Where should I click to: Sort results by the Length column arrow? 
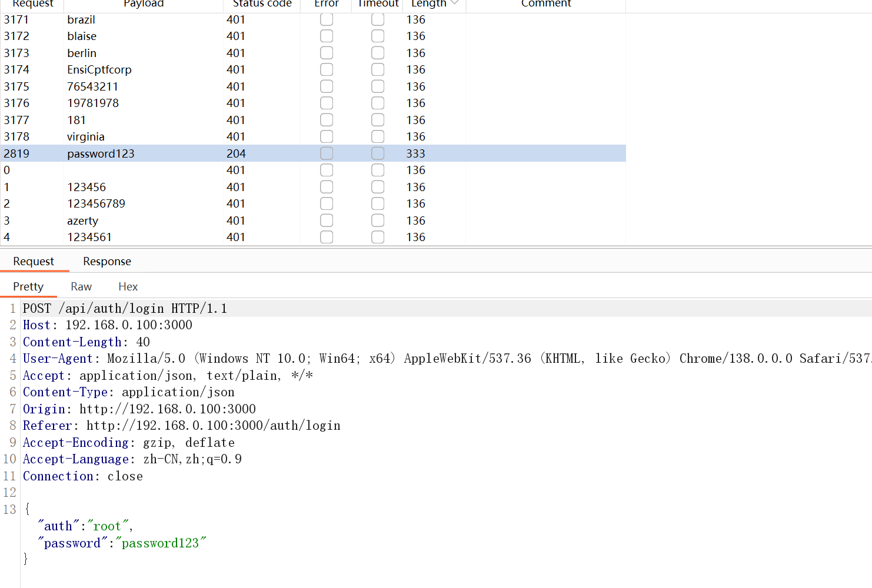click(x=454, y=4)
